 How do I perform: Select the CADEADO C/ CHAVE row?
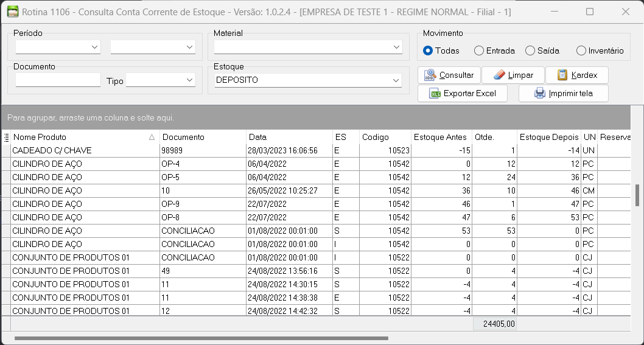click(315, 151)
